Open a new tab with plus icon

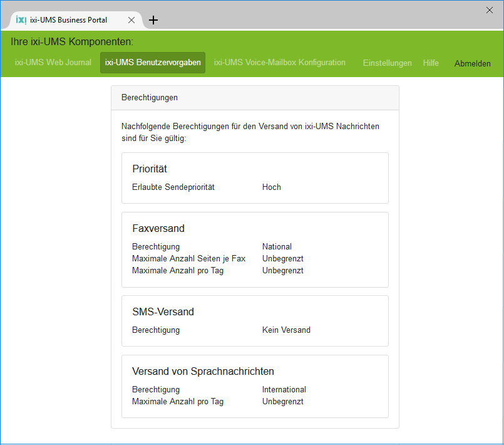[x=153, y=20]
